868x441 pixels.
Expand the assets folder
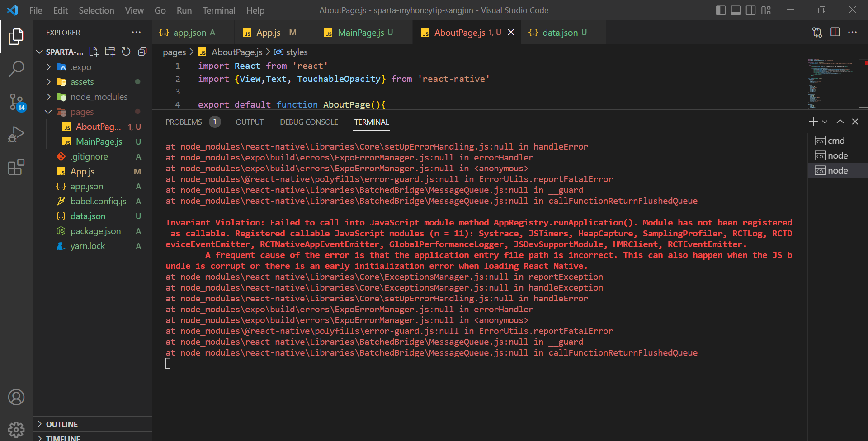pyautogui.click(x=49, y=82)
